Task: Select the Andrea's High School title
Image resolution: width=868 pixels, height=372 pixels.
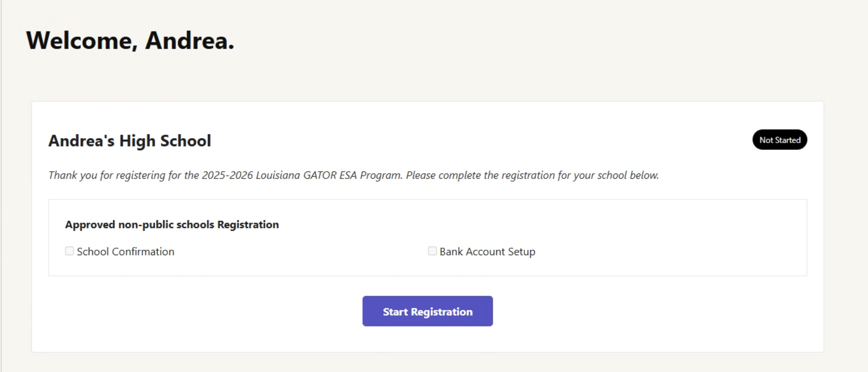Action: pyautogui.click(x=129, y=141)
